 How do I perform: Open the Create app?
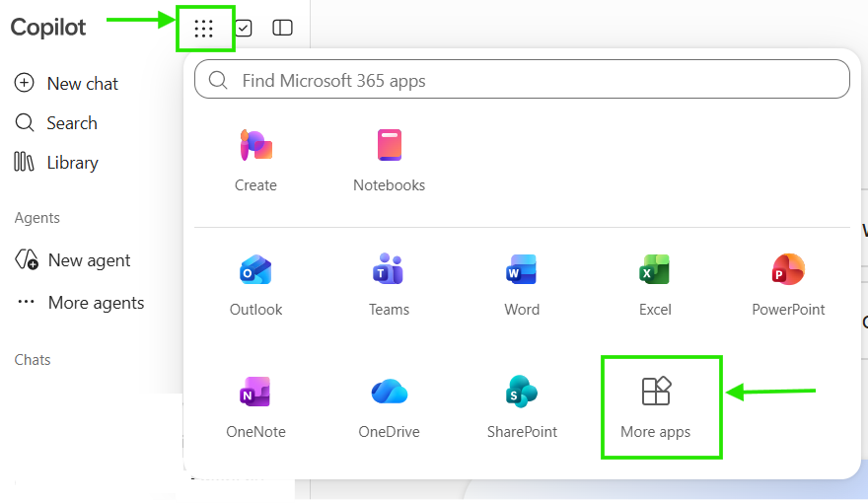(x=255, y=161)
